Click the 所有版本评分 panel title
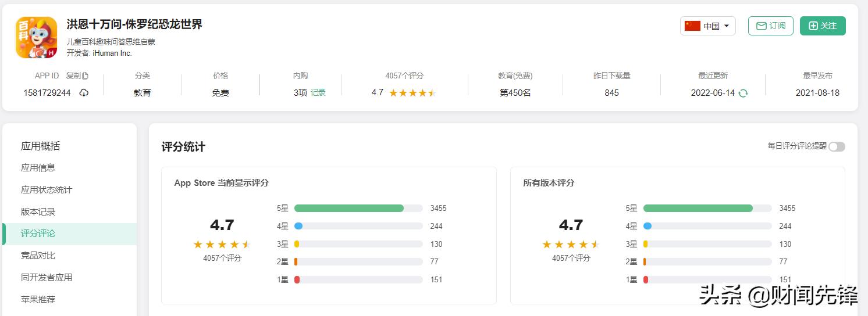Viewport: 868px width, 316px height. pos(549,183)
